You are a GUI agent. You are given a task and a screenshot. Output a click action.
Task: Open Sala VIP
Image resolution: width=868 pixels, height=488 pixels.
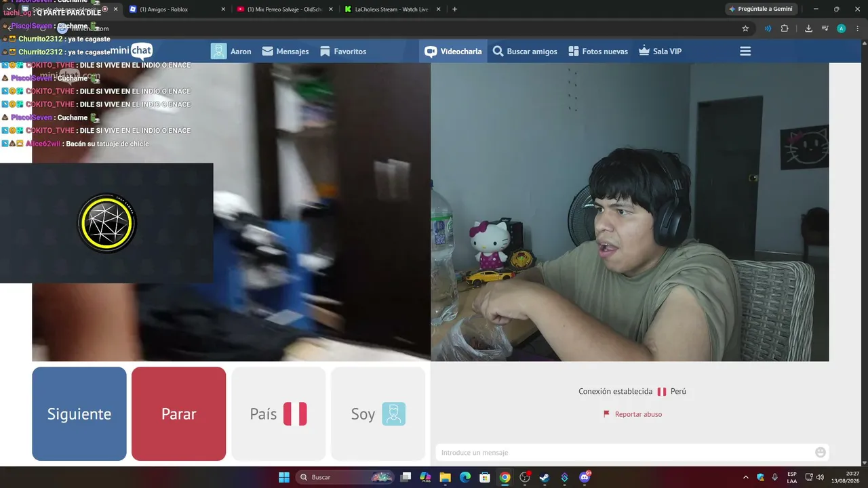pyautogui.click(x=660, y=52)
